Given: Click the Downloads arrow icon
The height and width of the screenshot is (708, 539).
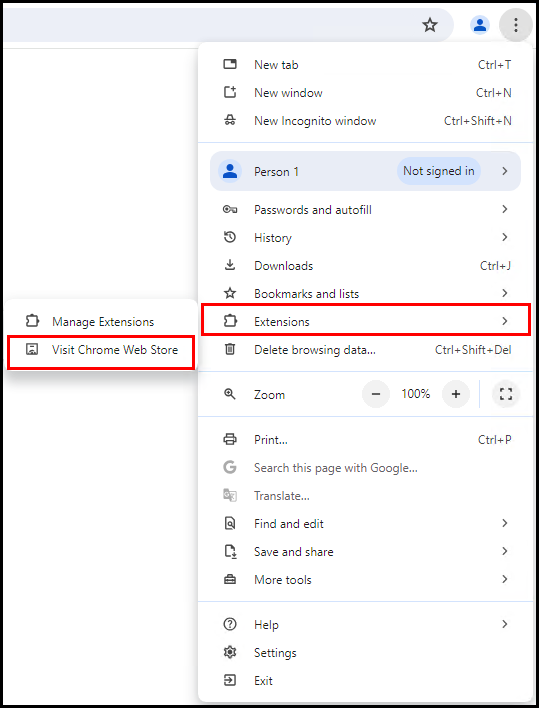Looking at the screenshot, I should pyautogui.click(x=230, y=265).
